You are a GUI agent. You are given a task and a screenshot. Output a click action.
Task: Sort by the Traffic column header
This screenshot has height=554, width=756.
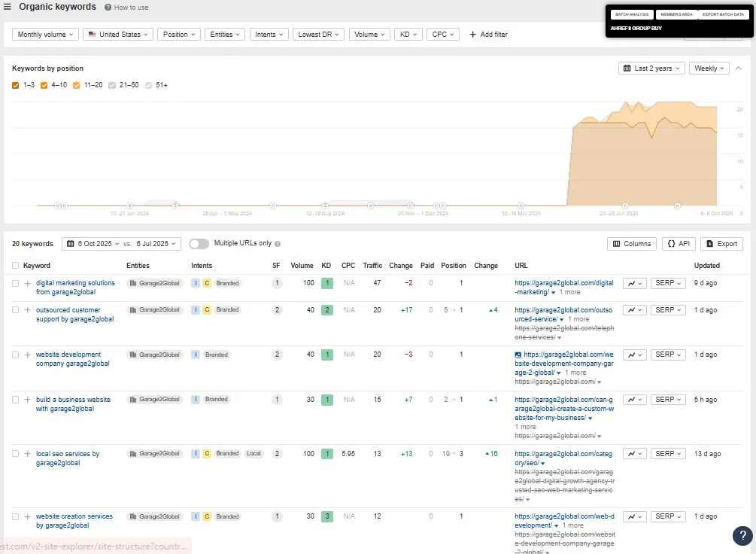(372, 266)
